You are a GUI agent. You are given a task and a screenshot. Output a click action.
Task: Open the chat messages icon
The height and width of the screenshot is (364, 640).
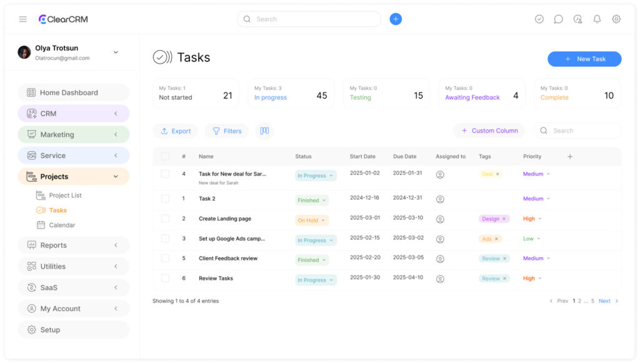558,19
